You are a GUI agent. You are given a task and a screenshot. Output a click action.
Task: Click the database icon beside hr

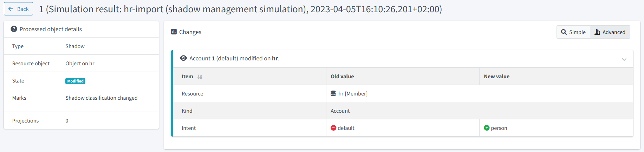333,94
